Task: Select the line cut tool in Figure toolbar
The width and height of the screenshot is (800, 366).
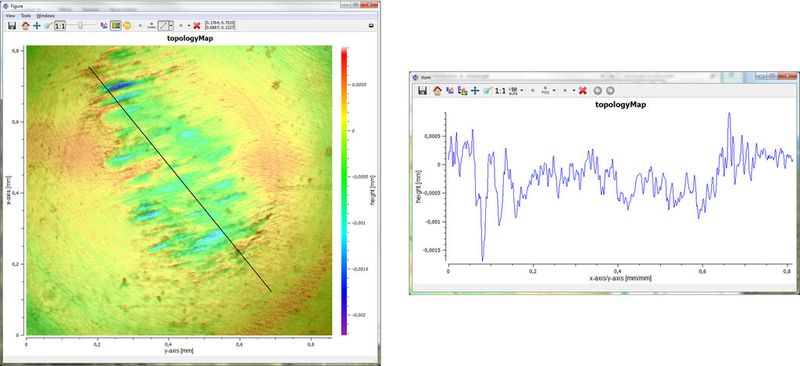Action: (162, 26)
